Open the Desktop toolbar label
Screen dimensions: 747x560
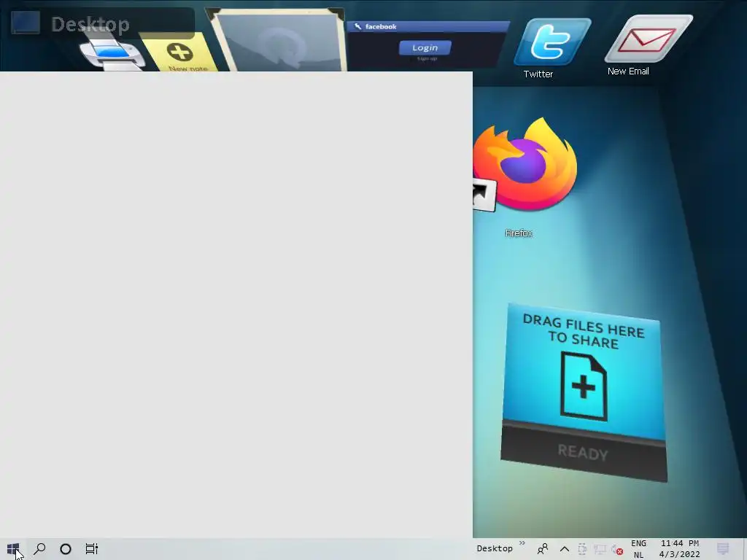pyautogui.click(x=495, y=548)
